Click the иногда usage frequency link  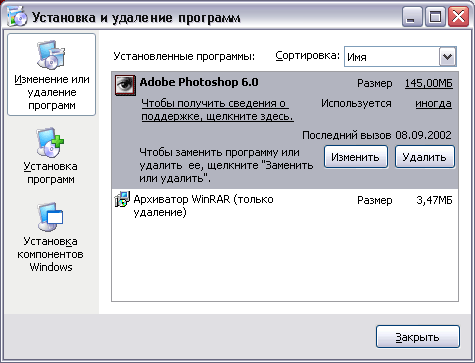click(x=433, y=104)
